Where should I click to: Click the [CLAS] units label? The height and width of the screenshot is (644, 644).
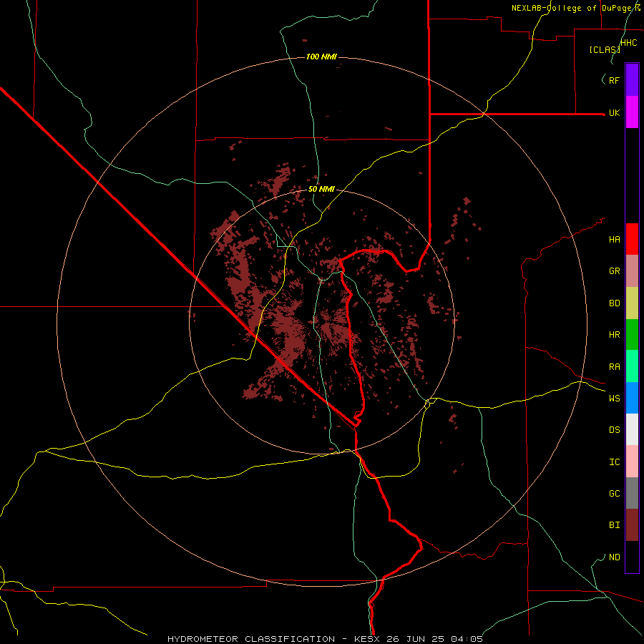click(605, 49)
